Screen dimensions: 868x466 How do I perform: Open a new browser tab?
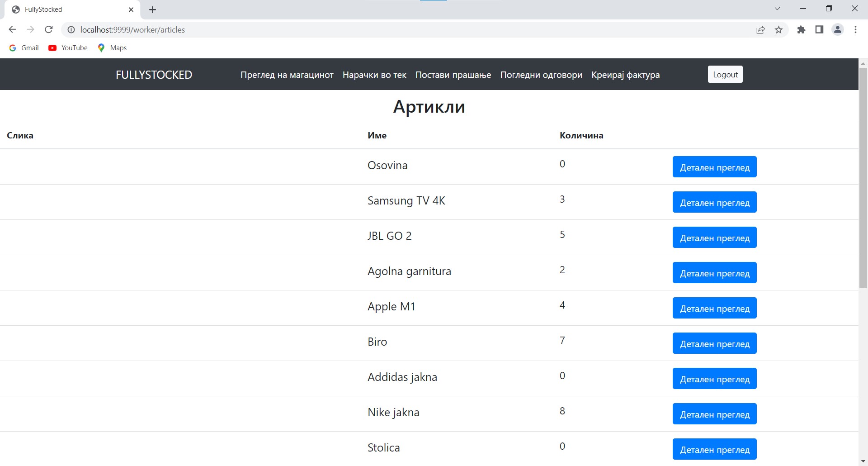153,10
